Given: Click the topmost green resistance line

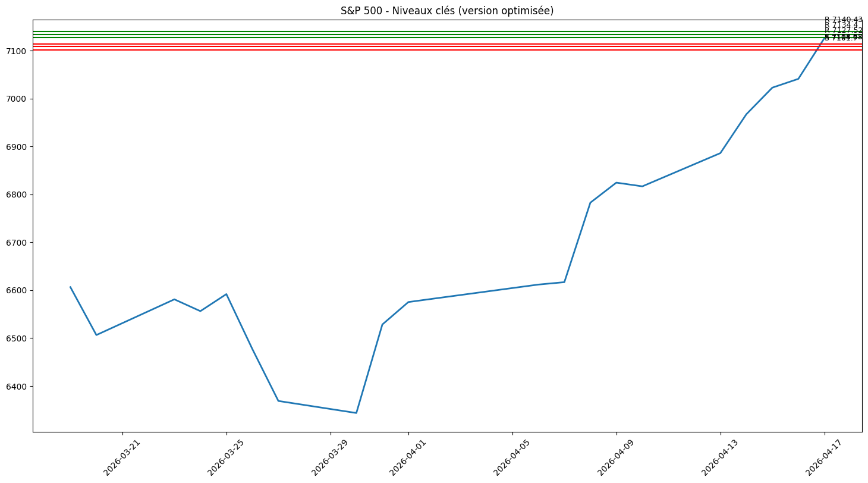Looking at the screenshot, I should coord(416,31).
